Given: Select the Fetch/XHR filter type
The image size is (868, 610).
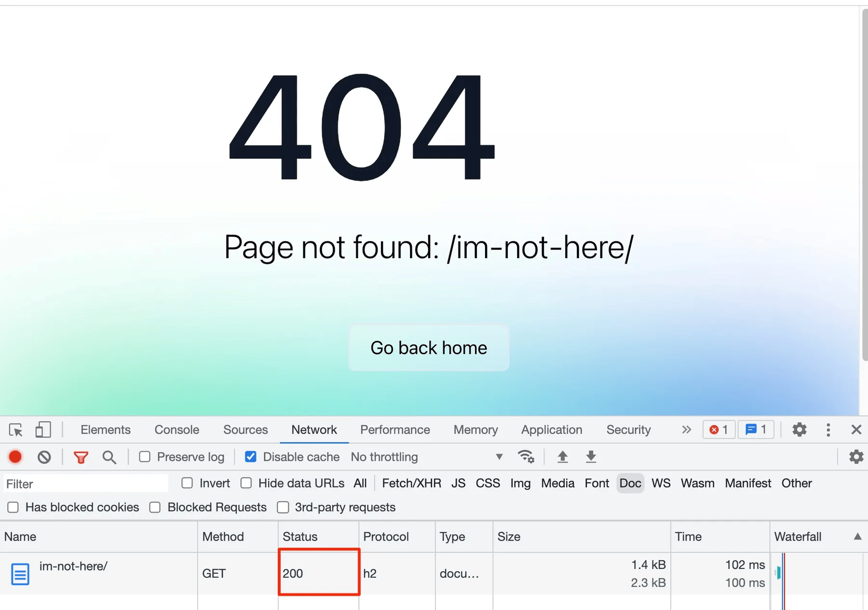Looking at the screenshot, I should (x=411, y=483).
